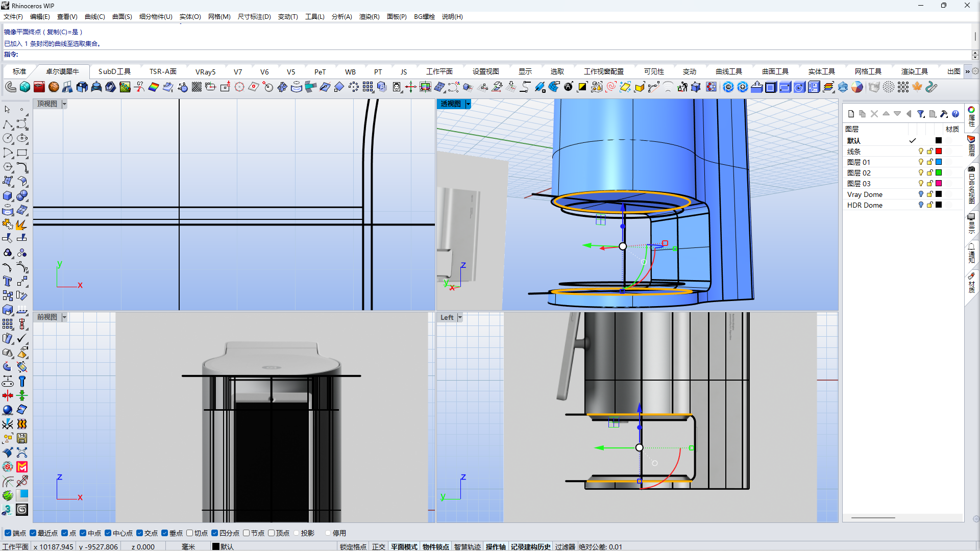Enable the 切点 object snap checkbox

(190, 533)
